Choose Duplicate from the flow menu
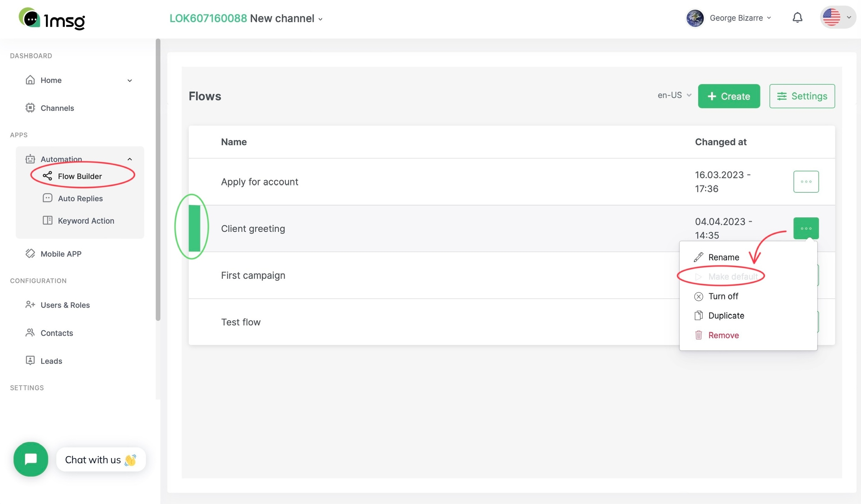Image resolution: width=861 pixels, height=504 pixels. 726,315
